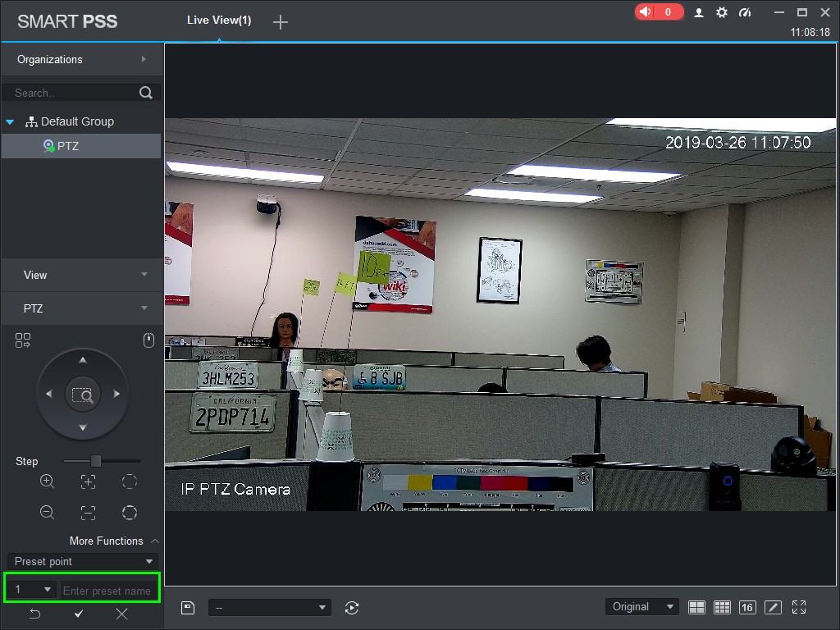The width and height of the screenshot is (840, 630).
Task: Toggle mouse PTZ control icon
Action: [x=149, y=340]
